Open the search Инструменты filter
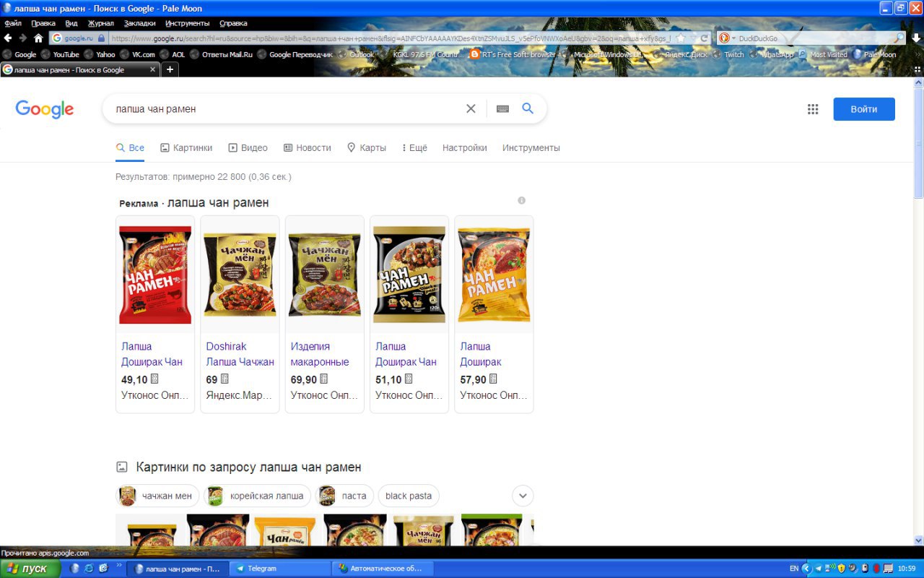924x578 pixels. click(x=531, y=147)
